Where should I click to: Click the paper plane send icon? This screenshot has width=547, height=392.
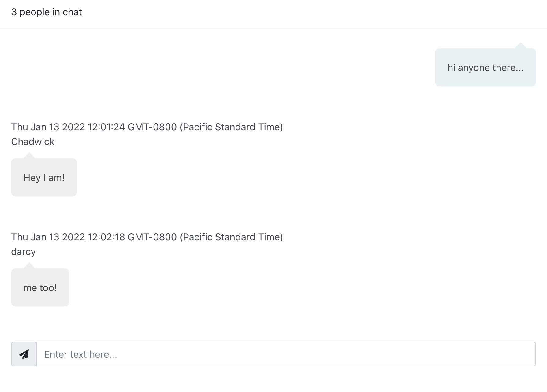[24, 354]
